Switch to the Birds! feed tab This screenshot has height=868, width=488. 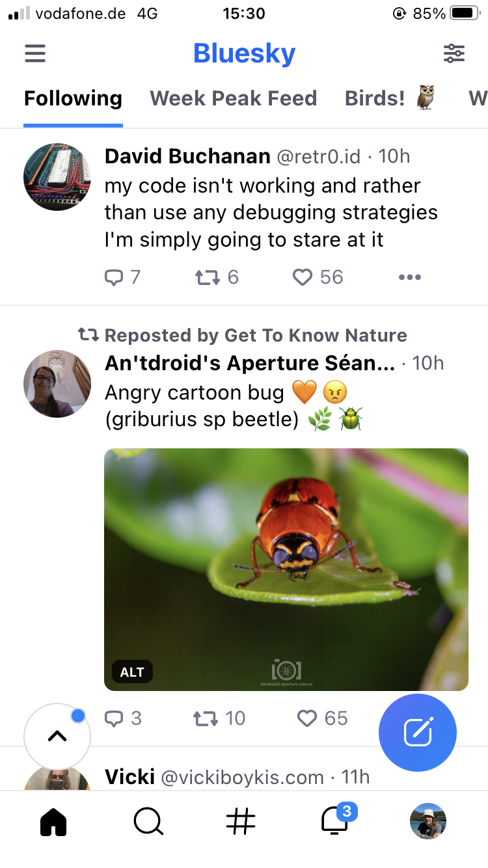[x=389, y=98]
